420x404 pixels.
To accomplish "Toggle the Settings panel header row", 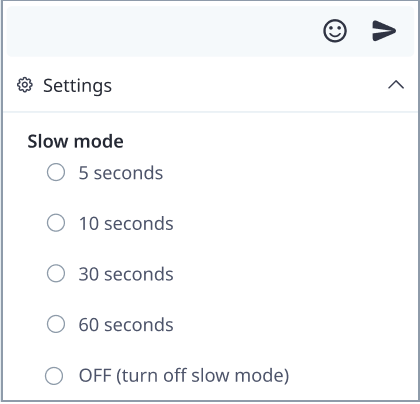I will [210, 85].
